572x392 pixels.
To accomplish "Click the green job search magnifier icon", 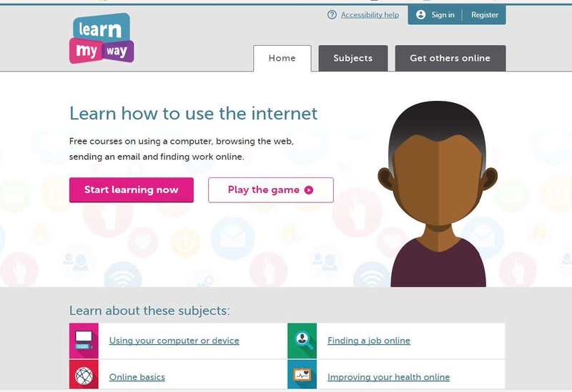I will pyautogui.click(x=302, y=340).
